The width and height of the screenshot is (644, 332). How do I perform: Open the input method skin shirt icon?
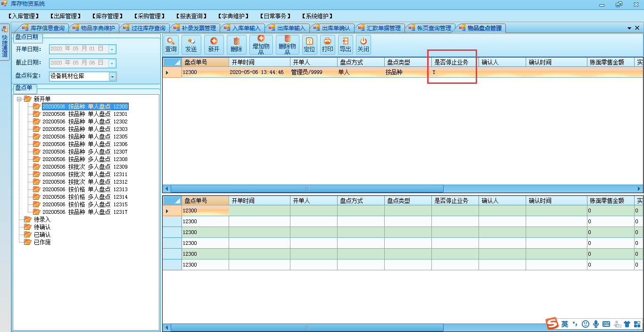coord(627,324)
